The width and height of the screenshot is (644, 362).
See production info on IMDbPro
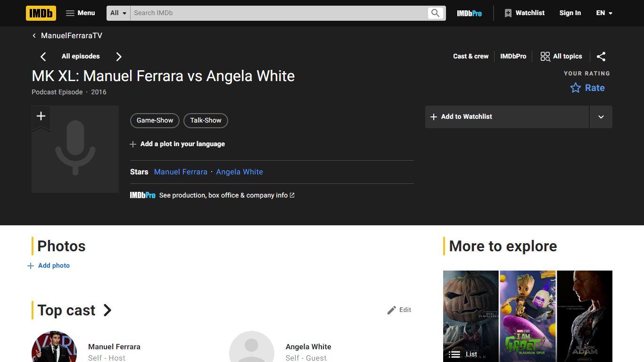click(212, 195)
